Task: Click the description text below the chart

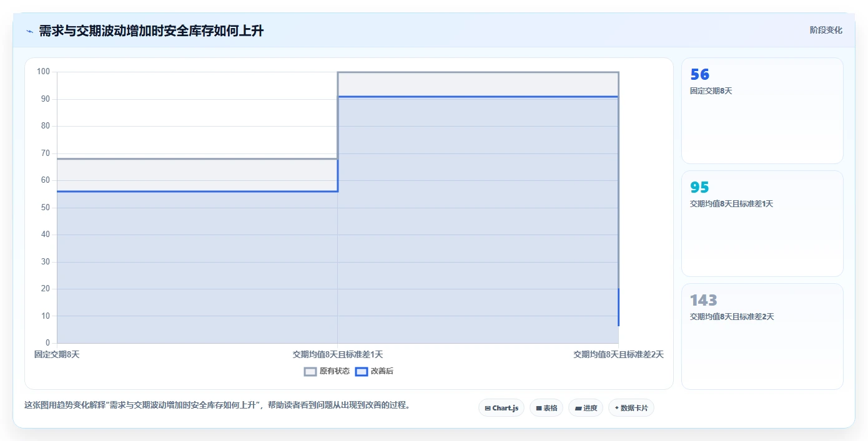Action: click(218, 405)
